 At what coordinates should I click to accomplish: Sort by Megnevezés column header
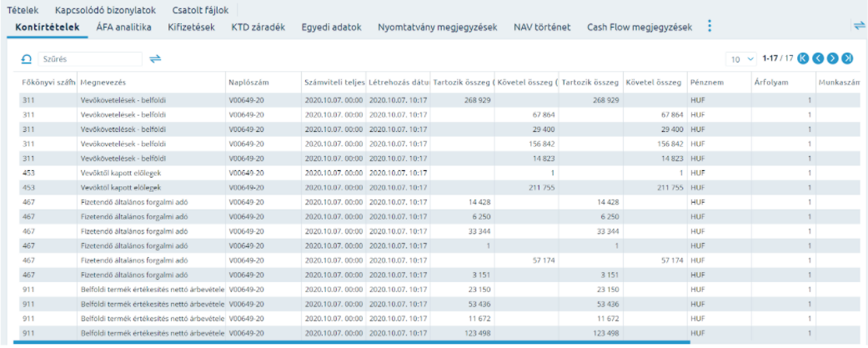point(151,83)
